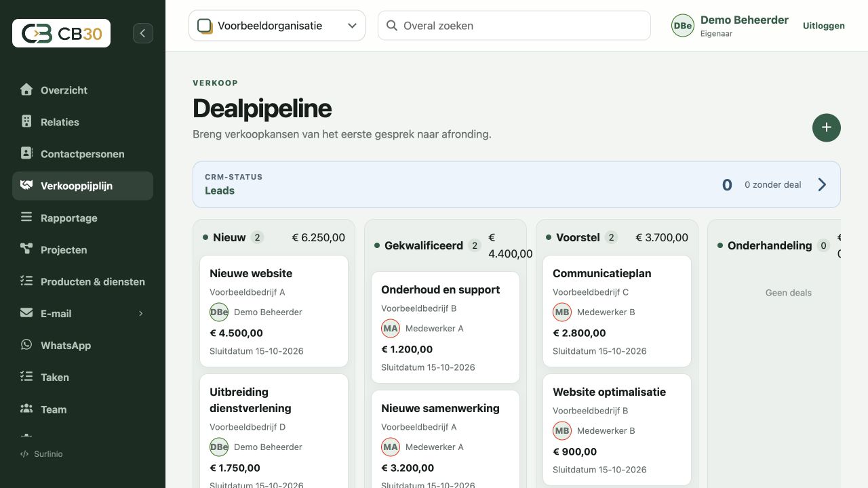Click the E-mail envelope icon
Viewport: 868px width, 488px height.
pos(26,312)
